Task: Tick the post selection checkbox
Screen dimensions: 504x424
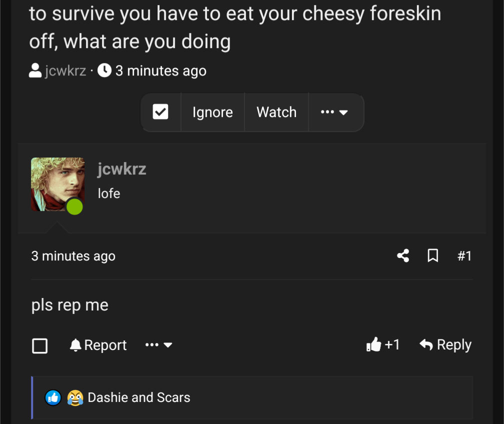Action: (x=39, y=345)
